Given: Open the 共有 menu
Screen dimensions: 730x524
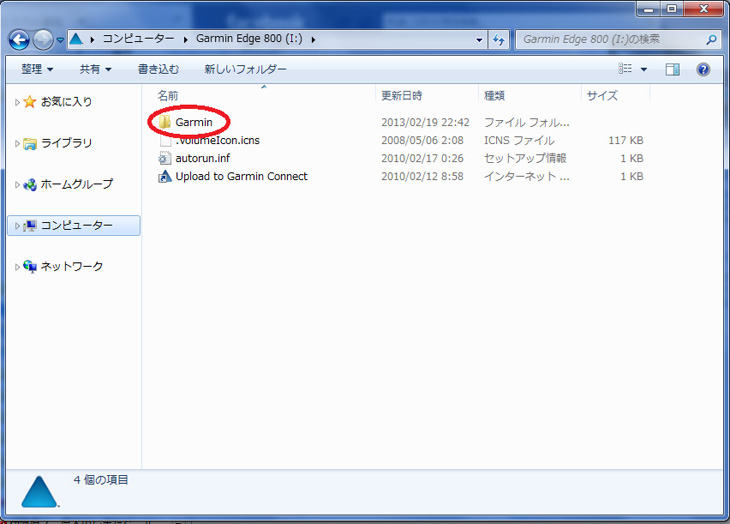Looking at the screenshot, I should click(x=95, y=69).
